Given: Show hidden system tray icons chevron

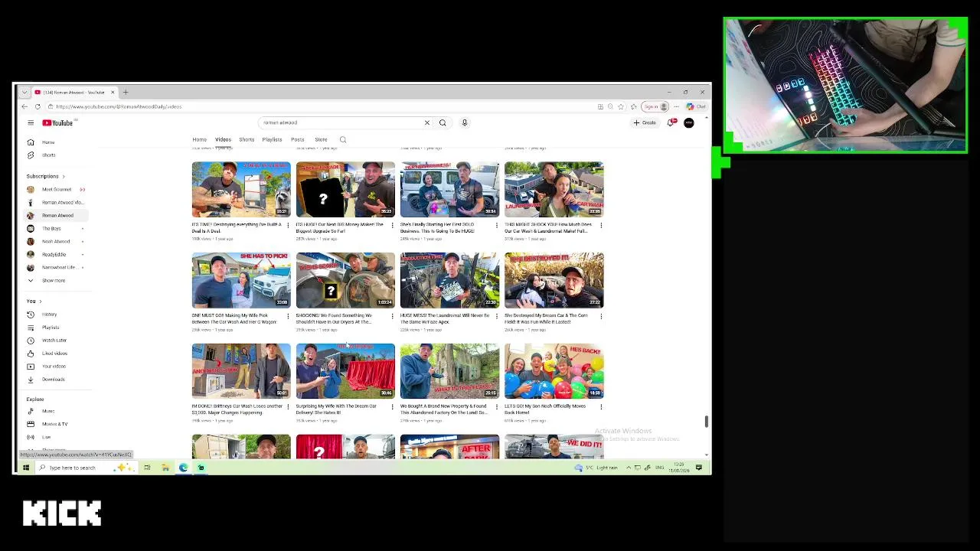Looking at the screenshot, I should click(x=629, y=468).
